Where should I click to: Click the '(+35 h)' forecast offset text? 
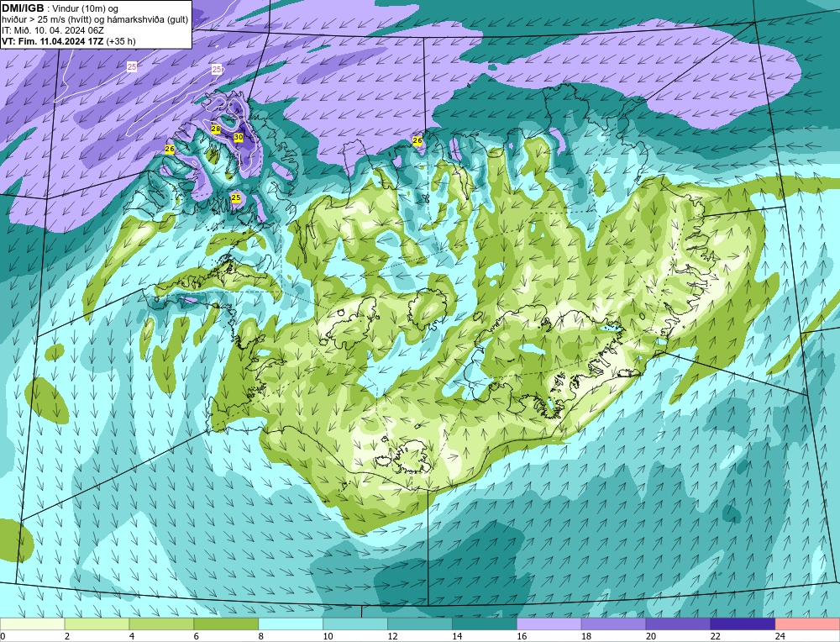121,41
